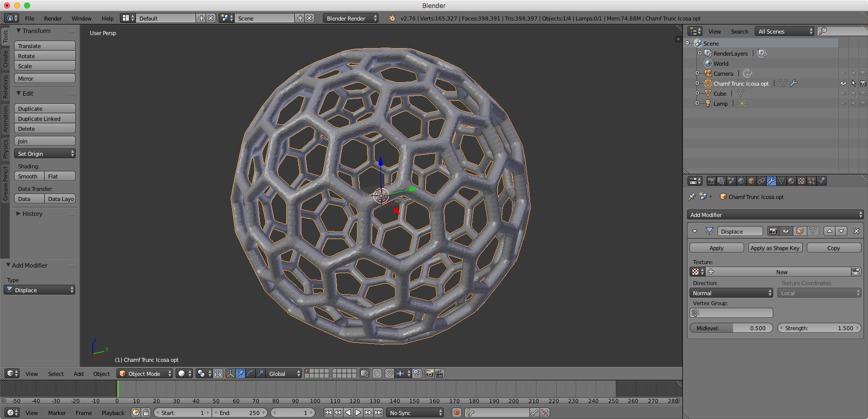
Task: Open the Set Origin dropdown
Action: 45,153
